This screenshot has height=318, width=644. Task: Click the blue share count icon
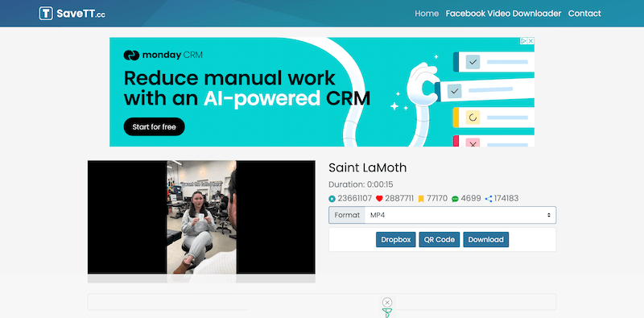(x=489, y=199)
